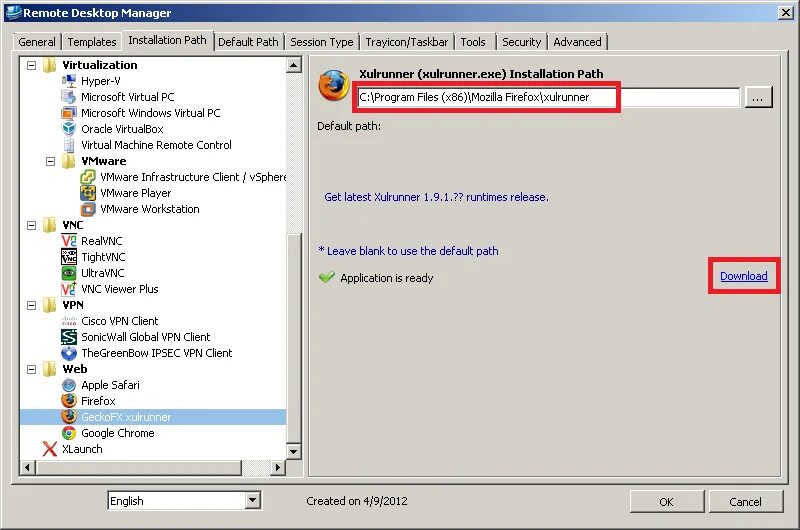Viewport: 800px width, 530px height.
Task: Open the Default Path tab
Action: point(248,42)
